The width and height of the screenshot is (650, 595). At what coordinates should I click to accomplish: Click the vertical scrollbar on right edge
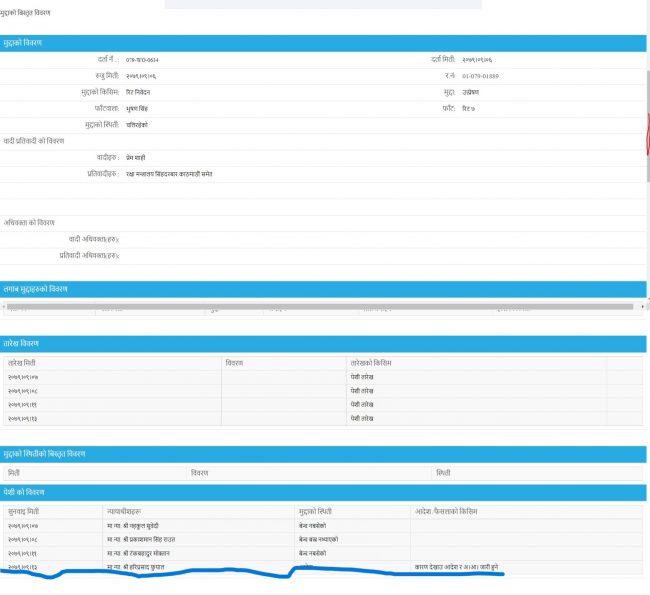[647, 150]
